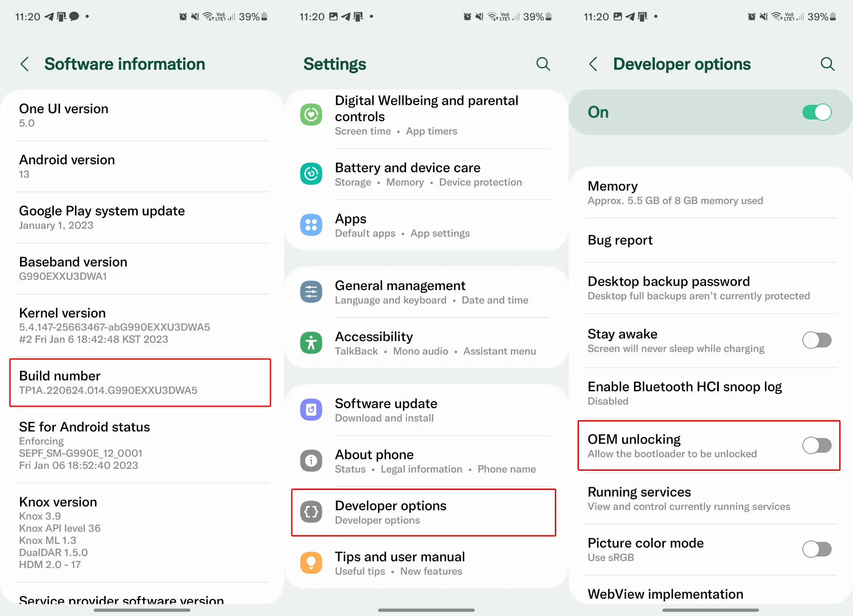This screenshot has width=853, height=616.
Task: Tap the Settings page title
Action: coord(335,64)
